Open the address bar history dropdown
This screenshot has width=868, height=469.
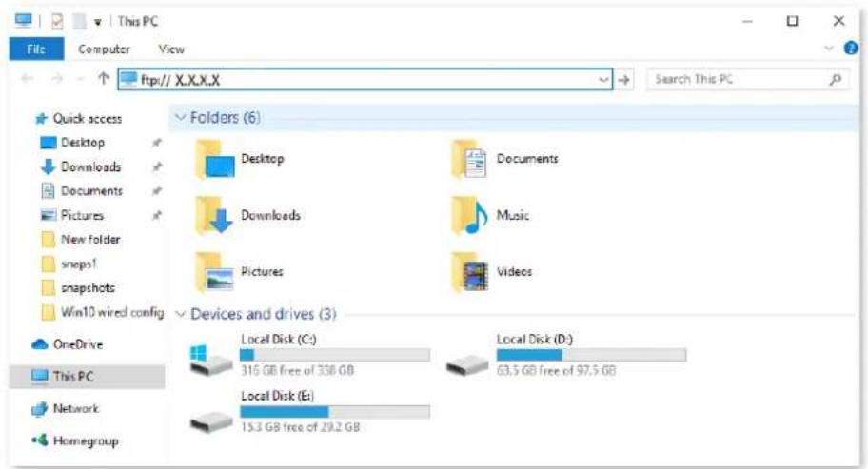[603, 80]
